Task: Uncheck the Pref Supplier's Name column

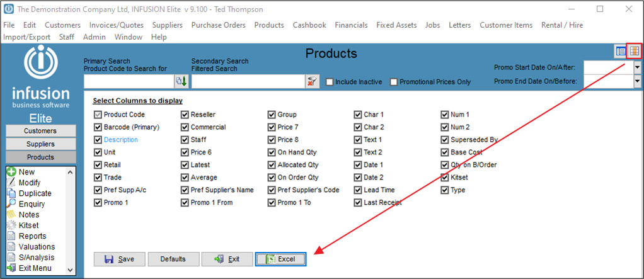Action: [x=185, y=190]
